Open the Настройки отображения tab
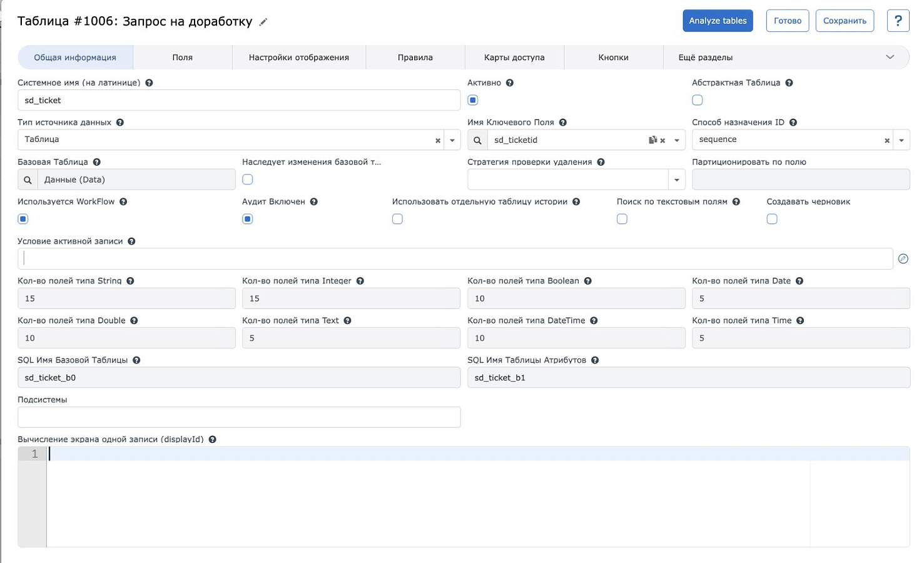Image resolution: width=924 pixels, height=563 pixels. click(x=299, y=58)
